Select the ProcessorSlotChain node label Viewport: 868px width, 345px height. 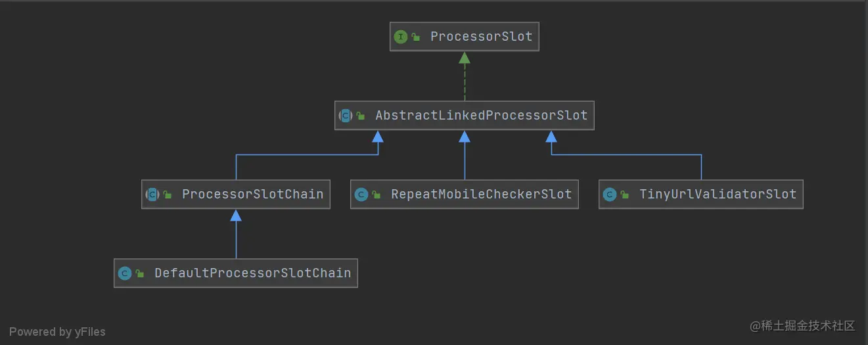pyautogui.click(x=252, y=195)
